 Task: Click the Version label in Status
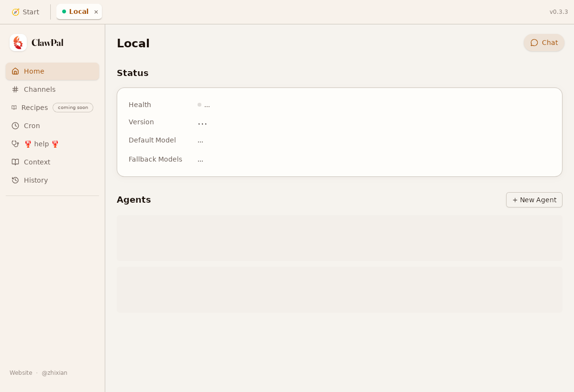point(141,122)
